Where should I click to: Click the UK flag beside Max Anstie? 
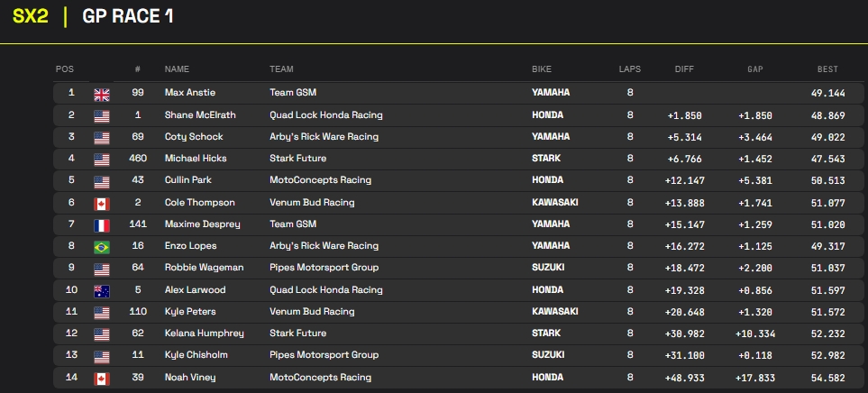pos(101,94)
